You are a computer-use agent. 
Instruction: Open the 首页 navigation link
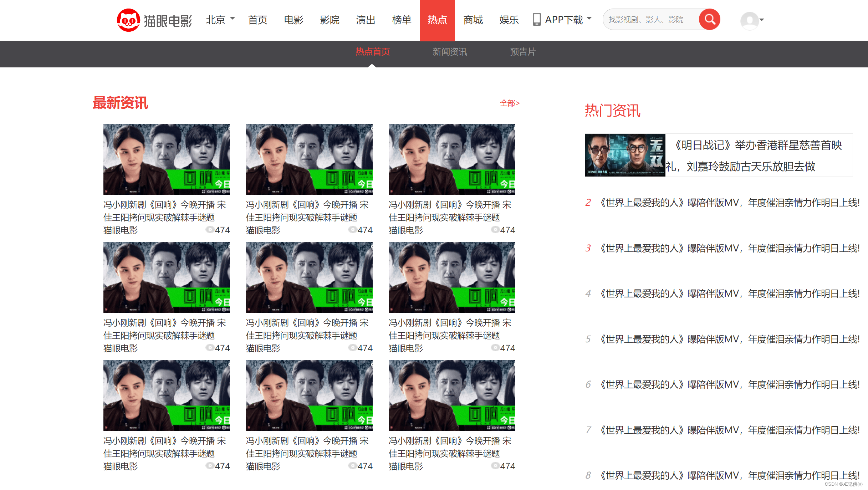pyautogui.click(x=257, y=20)
